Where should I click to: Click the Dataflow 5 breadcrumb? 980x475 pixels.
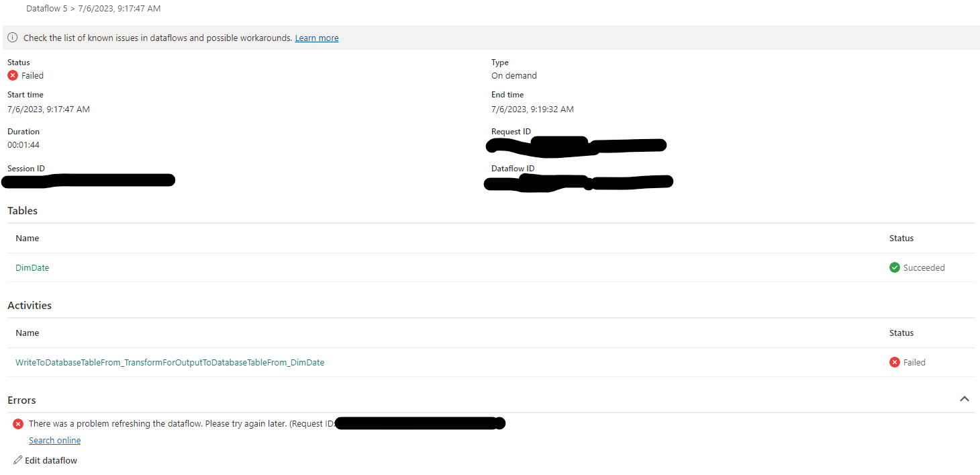[x=46, y=9]
